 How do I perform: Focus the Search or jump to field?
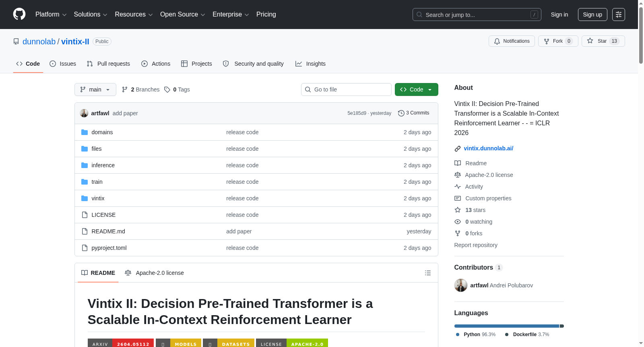(x=477, y=15)
